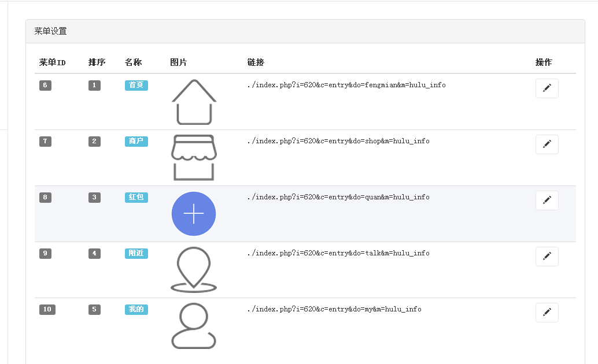
Task: Edit the 首页 menu row with pencil icon
Action: tap(547, 88)
